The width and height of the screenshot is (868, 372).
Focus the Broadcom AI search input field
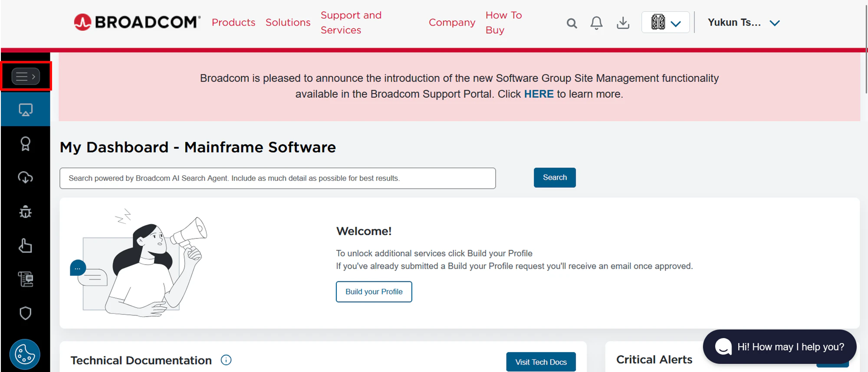[278, 178]
